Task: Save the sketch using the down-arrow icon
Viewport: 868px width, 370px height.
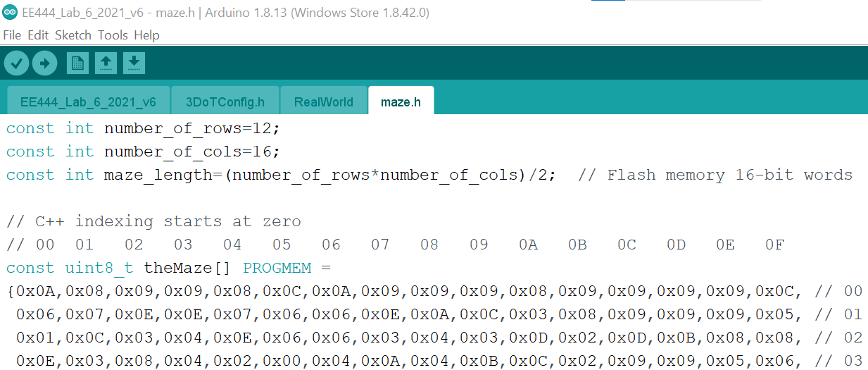Action: [x=134, y=63]
